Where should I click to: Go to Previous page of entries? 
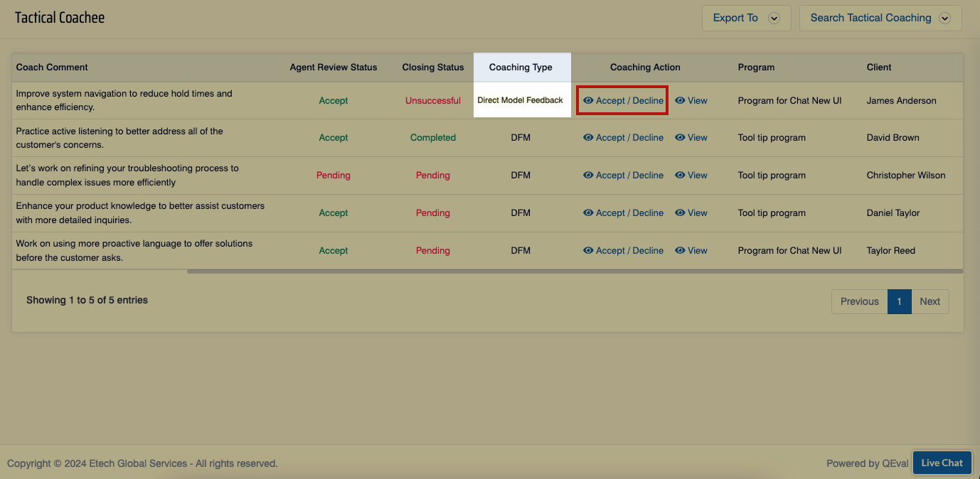click(859, 301)
